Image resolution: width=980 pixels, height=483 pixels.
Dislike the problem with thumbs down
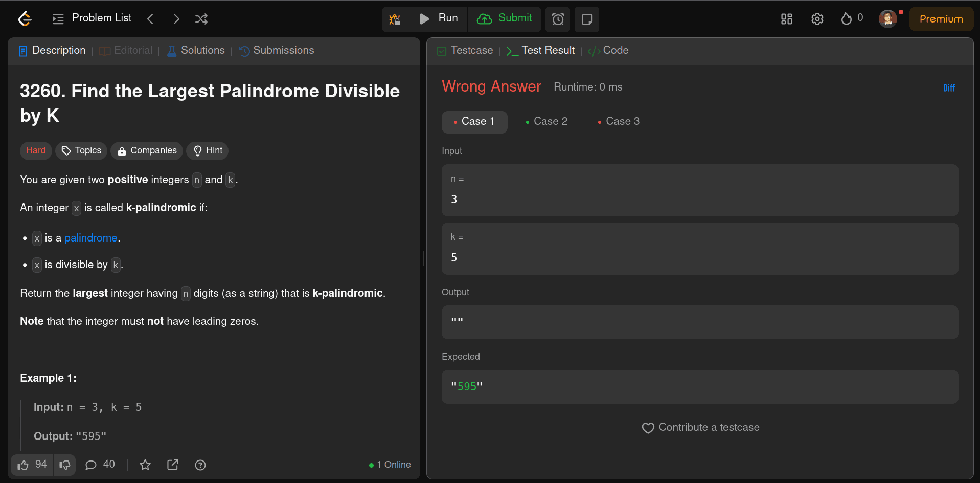click(x=65, y=465)
